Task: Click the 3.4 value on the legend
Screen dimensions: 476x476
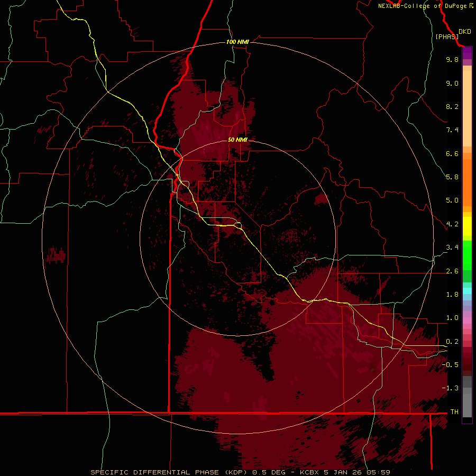Action: (452, 248)
